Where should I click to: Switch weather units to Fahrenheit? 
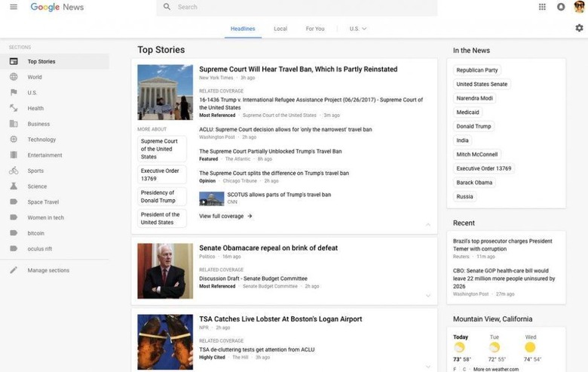455,369
